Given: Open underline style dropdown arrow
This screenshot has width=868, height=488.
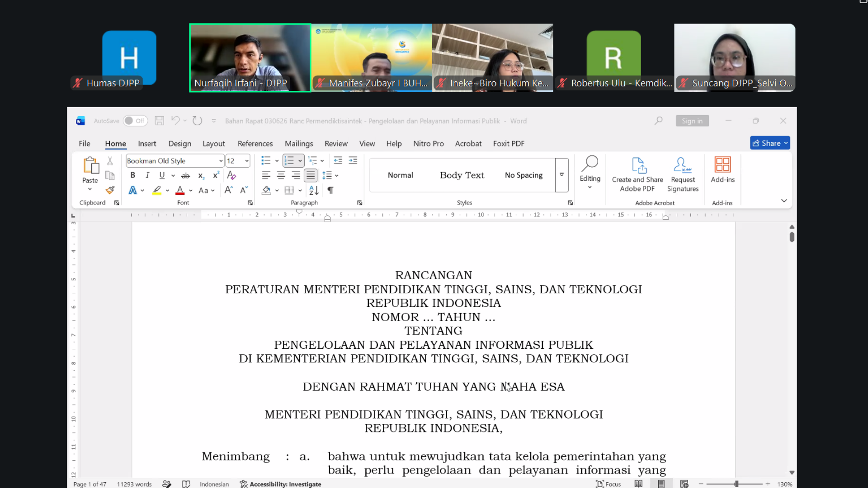Looking at the screenshot, I should (x=173, y=175).
